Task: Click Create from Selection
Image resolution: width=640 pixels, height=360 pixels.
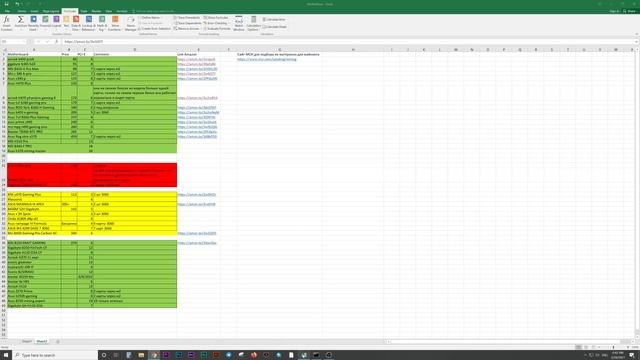Action: click(154, 29)
